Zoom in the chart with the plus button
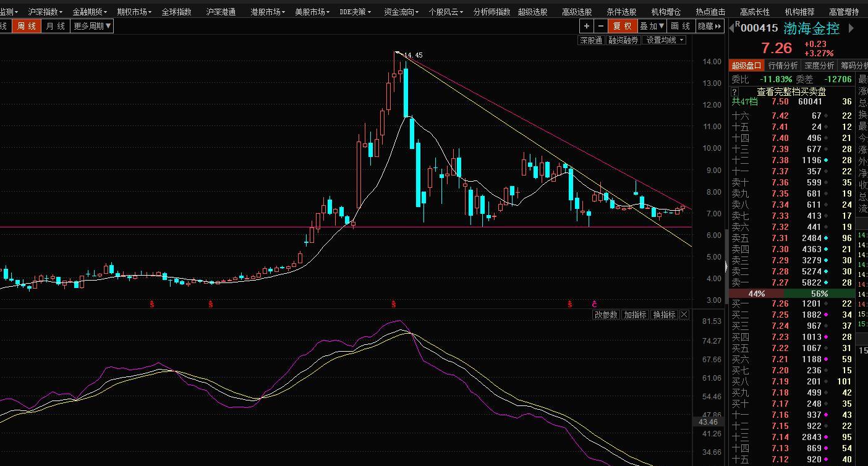 pyautogui.click(x=587, y=26)
